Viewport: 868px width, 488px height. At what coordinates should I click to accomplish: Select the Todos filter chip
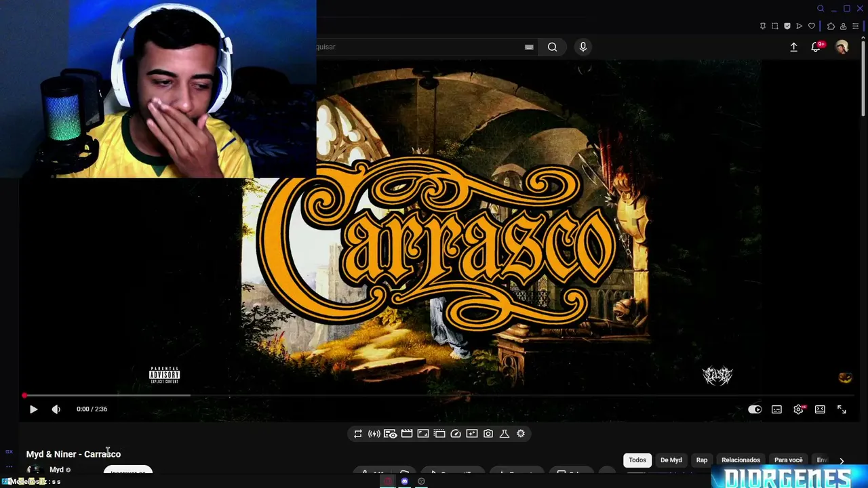coord(637,460)
